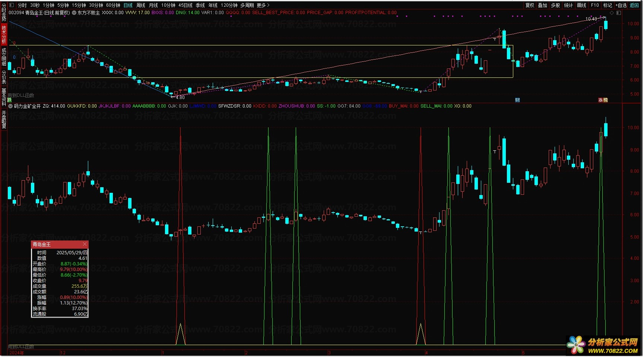This screenshot has height=357, width=644.
Task: Open the 技术分析 sidebar tab
Action: pos(4,34)
